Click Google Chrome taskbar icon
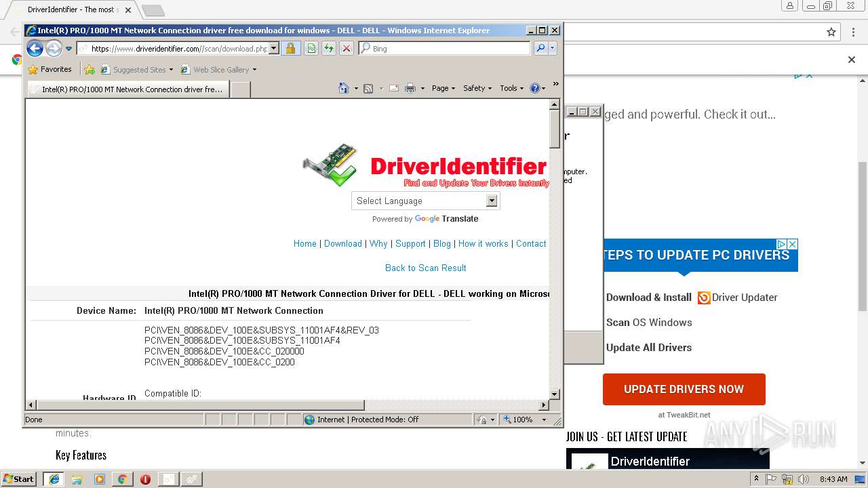The image size is (868, 488). 122,479
